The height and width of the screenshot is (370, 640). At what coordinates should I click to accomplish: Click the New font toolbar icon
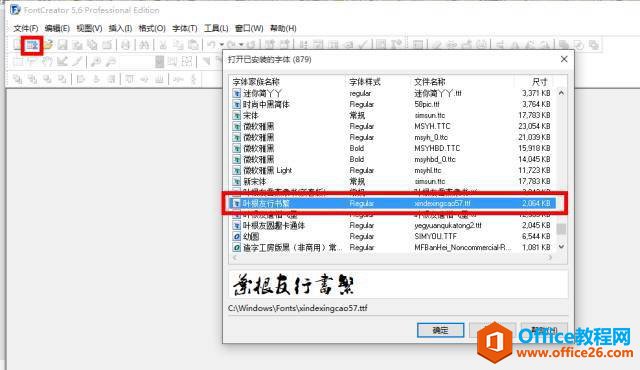pyautogui.click(x=17, y=45)
